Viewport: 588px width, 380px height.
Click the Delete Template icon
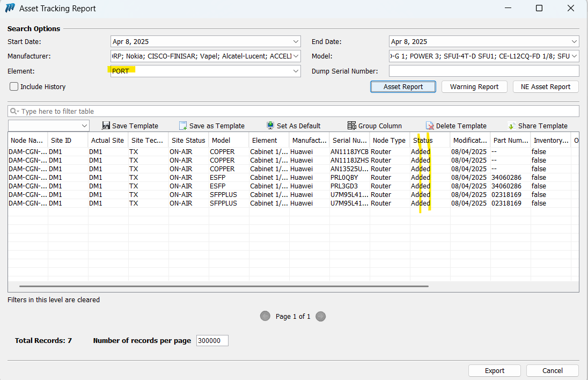click(x=430, y=126)
